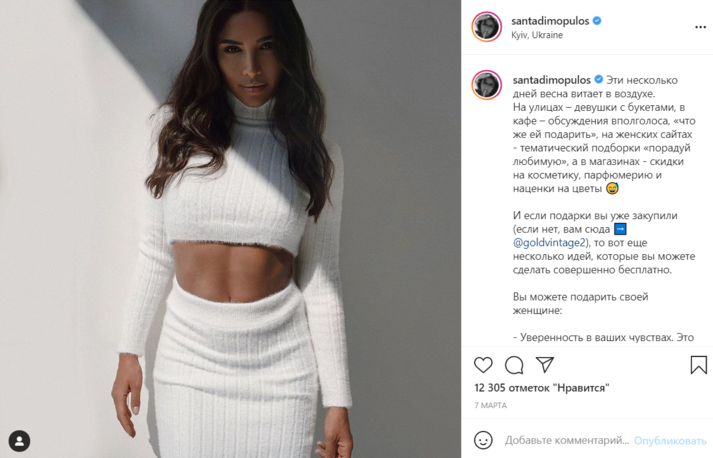Open emoji picker smiley icon
The image size is (713, 458).
[483, 440]
